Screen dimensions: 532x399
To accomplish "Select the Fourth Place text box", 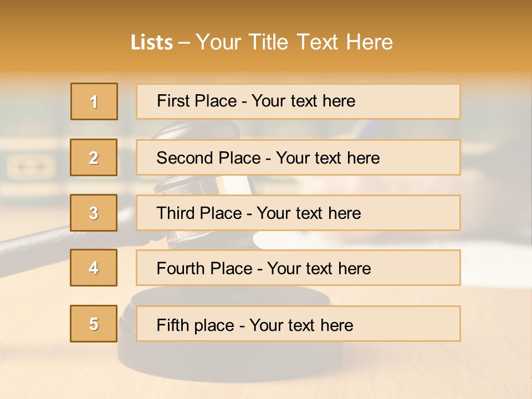I will pos(298,268).
